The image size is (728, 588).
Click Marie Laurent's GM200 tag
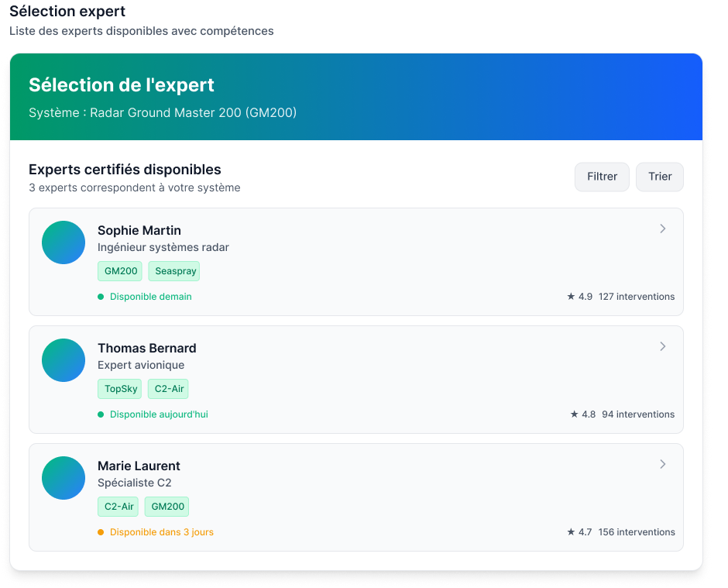pyautogui.click(x=167, y=507)
